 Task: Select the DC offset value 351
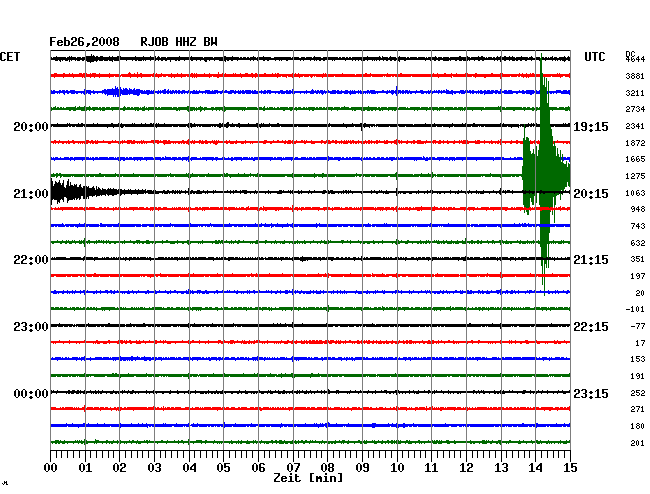(x=638, y=259)
